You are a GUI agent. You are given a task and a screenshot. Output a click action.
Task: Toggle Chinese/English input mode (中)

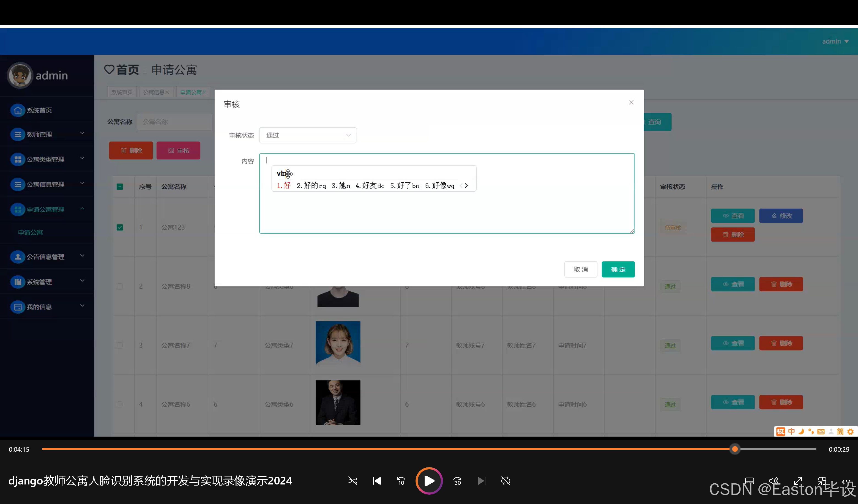point(792,432)
